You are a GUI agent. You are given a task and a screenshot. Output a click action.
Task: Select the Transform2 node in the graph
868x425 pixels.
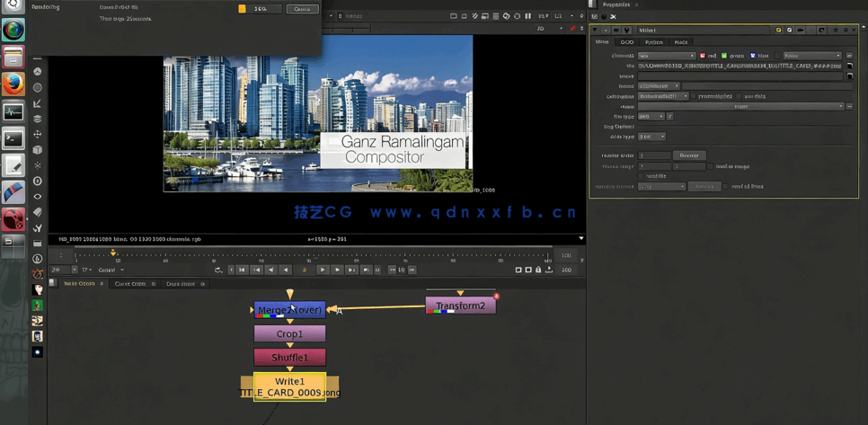pos(460,305)
